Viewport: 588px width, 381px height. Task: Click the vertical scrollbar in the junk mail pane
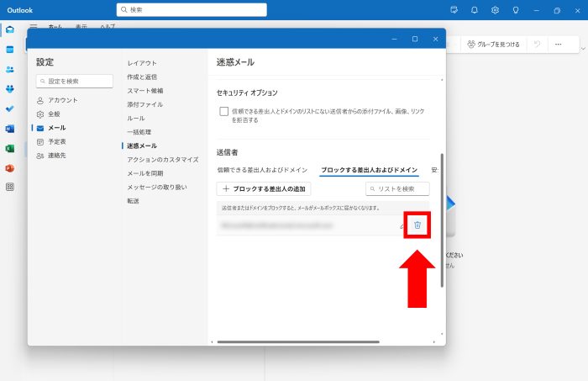[x=442, y=219]
